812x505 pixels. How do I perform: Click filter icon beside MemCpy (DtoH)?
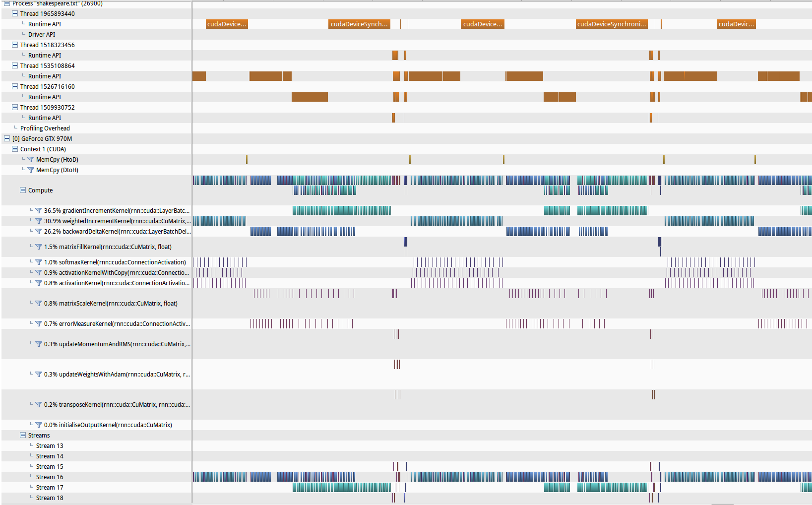(x=31, y=170)
